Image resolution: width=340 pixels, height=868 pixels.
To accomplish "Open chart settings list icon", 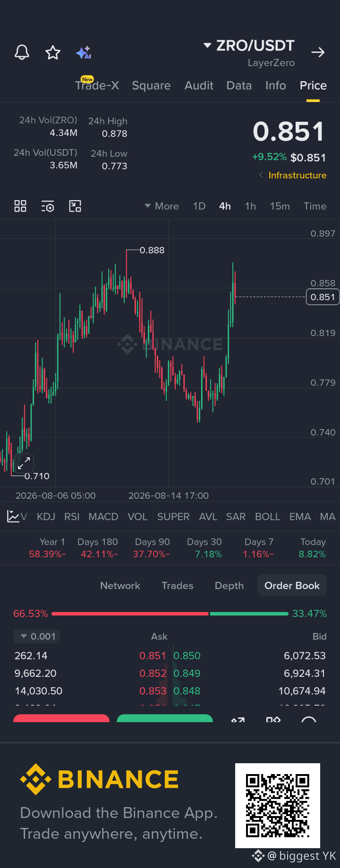I will pos(48,206).
